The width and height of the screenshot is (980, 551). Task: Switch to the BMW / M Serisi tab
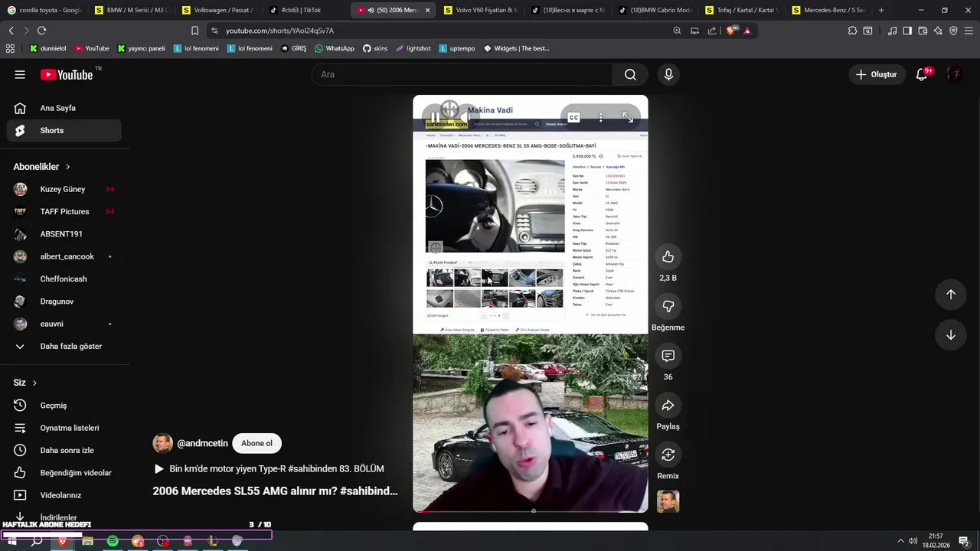coord(131,10)
